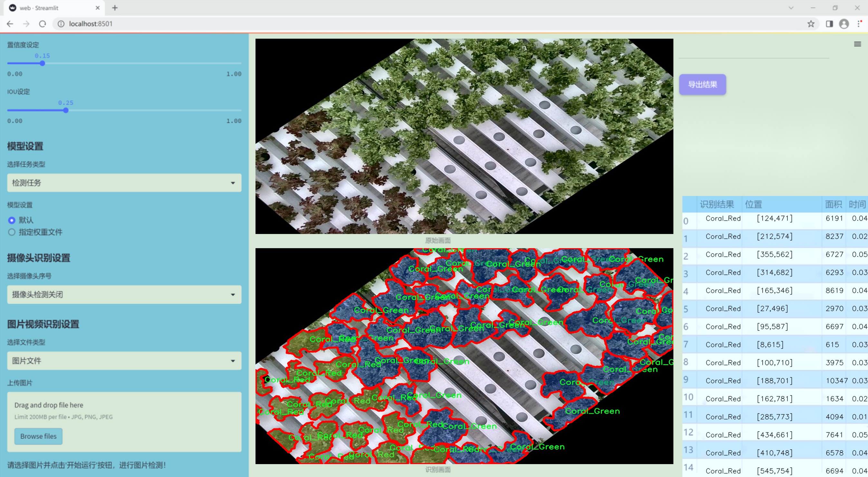Click the Browse files button
This screenshot has width=868, height=477.
[38, 436]
